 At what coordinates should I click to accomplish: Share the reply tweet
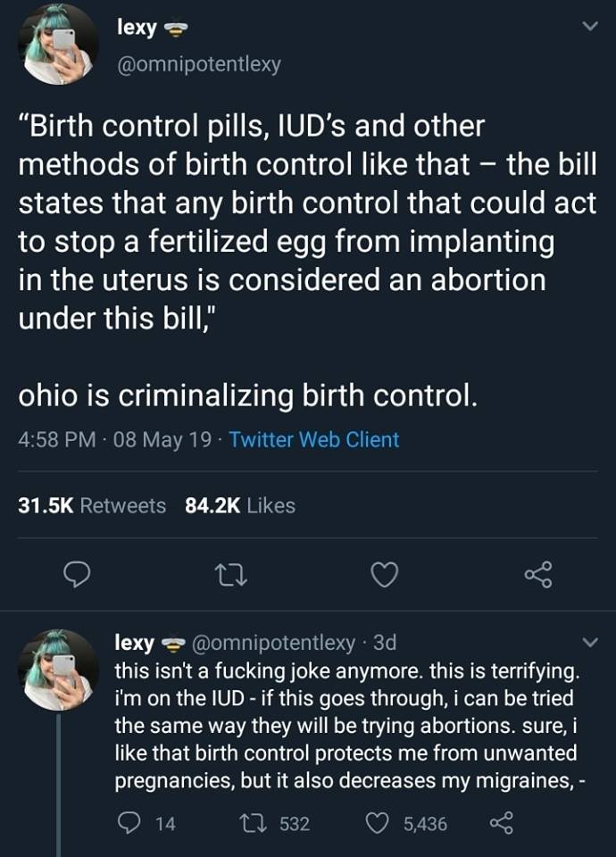tap(500, 824)
